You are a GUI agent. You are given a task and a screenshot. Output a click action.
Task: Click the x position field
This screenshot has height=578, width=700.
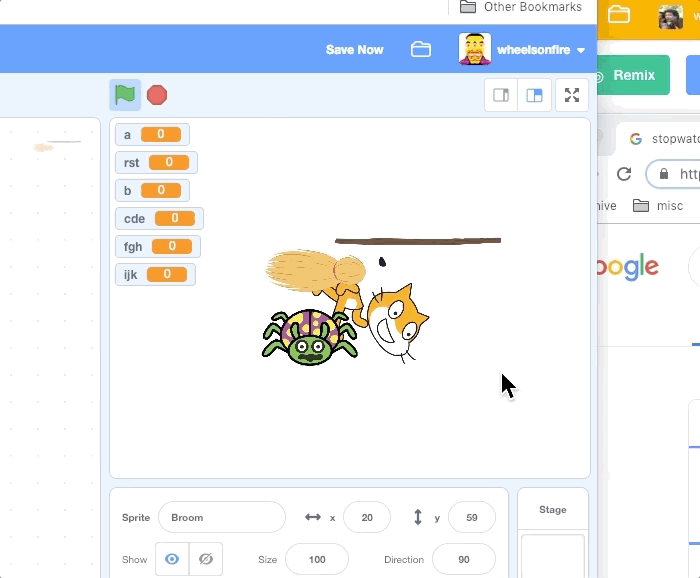367,517
